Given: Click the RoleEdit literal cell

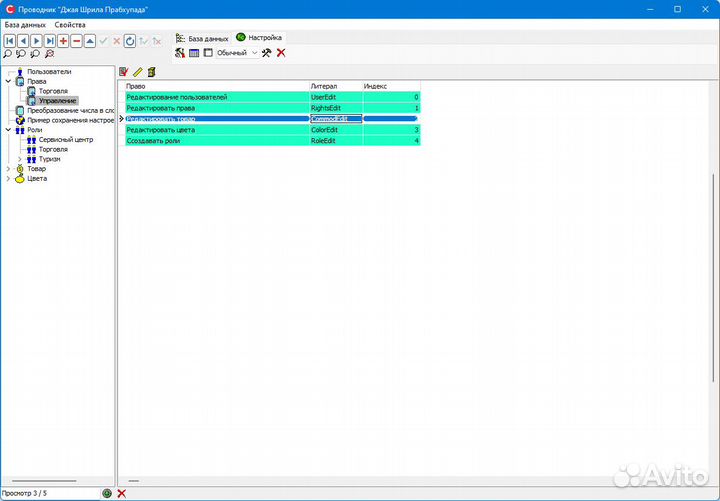Looking at the screenshot, I should tap(337, 141).
